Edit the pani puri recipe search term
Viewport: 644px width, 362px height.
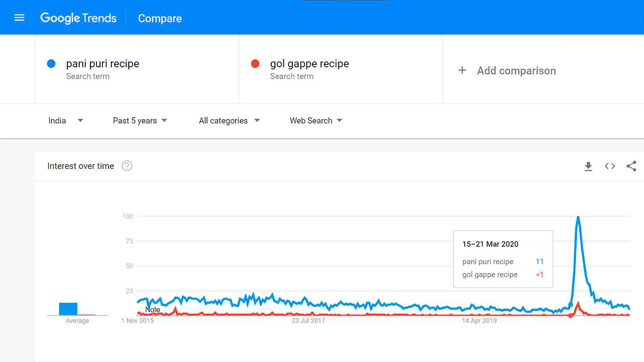pos(103,64)
